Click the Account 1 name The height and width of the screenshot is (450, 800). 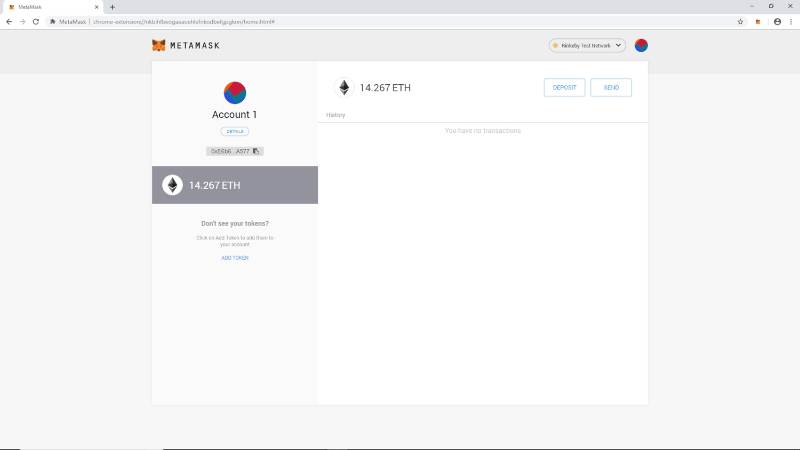coord(235,115)
